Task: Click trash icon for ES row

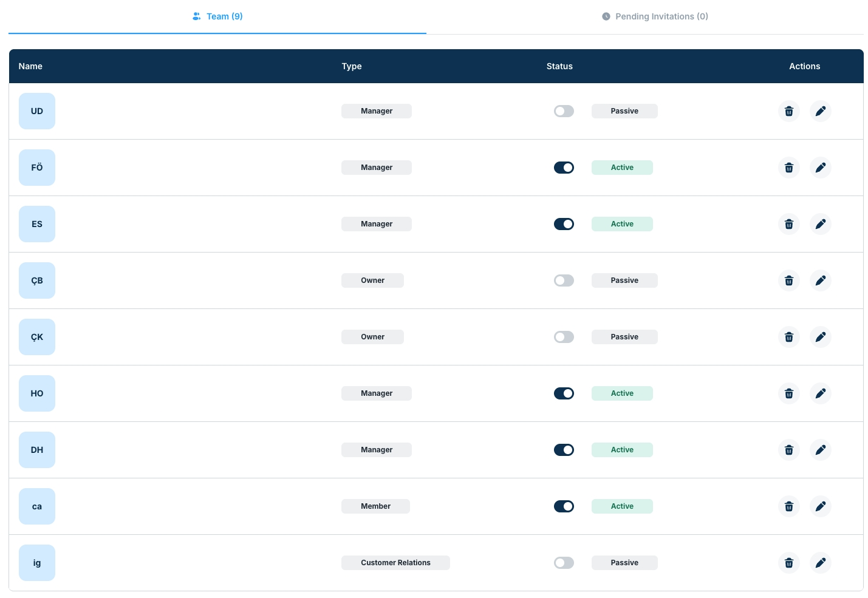Action: tap(788, 224)
